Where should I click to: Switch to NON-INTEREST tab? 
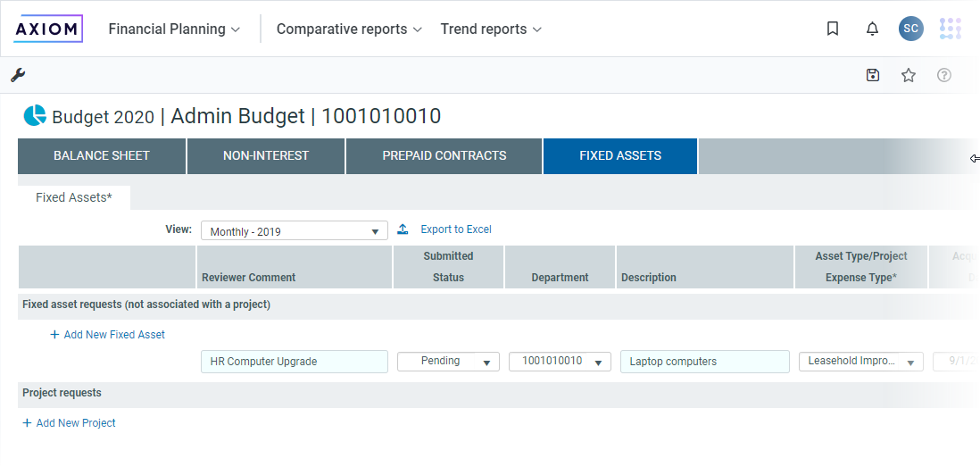[266, 155]
